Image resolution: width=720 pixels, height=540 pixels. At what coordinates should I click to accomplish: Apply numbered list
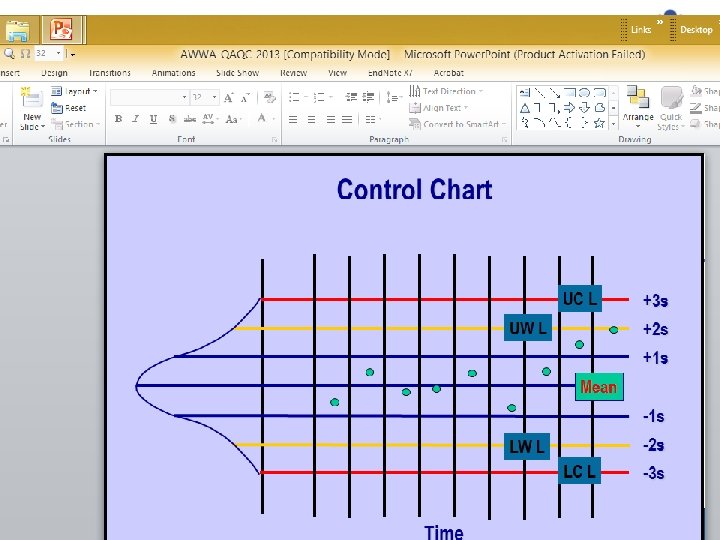point(319,97)
